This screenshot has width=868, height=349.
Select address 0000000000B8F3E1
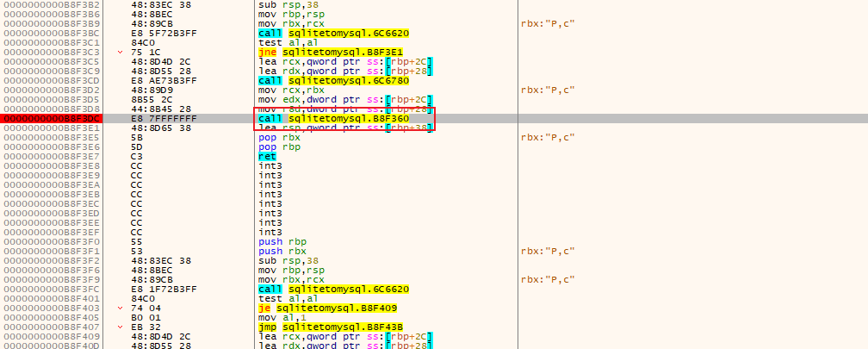tap(51, 128)
